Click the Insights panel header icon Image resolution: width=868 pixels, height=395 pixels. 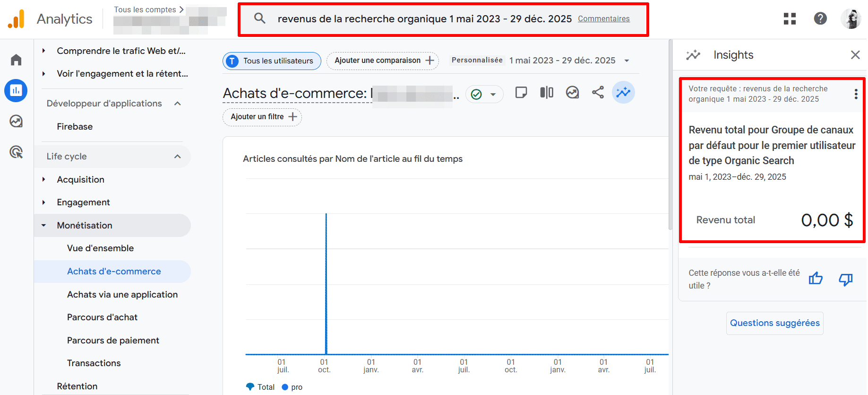(x=693, y=55)
